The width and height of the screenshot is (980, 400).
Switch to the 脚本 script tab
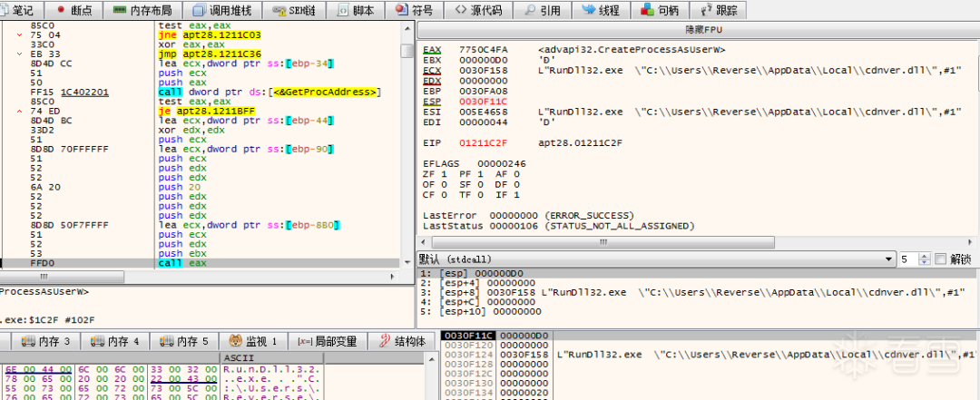point(357,10)
